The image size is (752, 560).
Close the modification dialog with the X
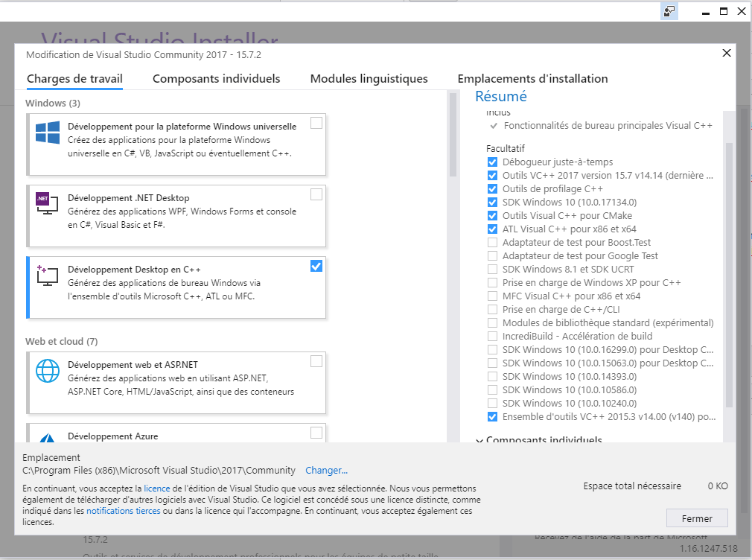coord(727,53)
